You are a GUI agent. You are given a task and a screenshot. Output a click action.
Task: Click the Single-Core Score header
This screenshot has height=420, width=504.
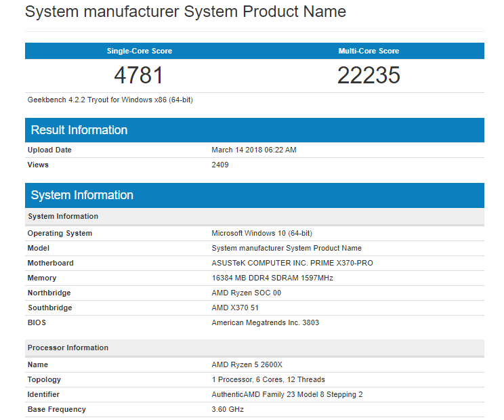coord(139,51)
